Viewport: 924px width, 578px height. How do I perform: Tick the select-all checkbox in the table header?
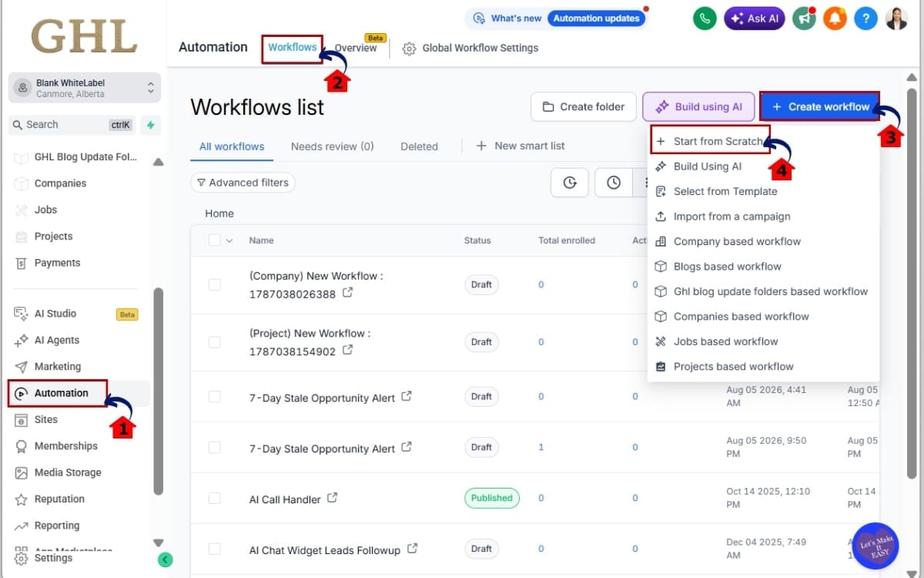click(215, 240)
